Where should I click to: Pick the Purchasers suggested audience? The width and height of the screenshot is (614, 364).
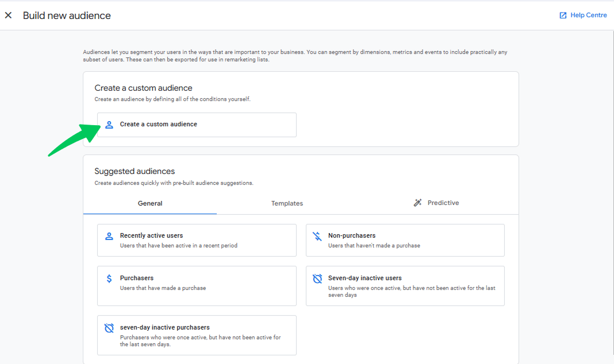197,286
